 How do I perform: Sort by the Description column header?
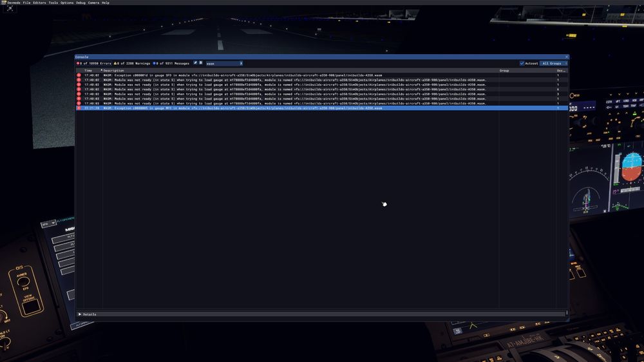coord(114,70)
